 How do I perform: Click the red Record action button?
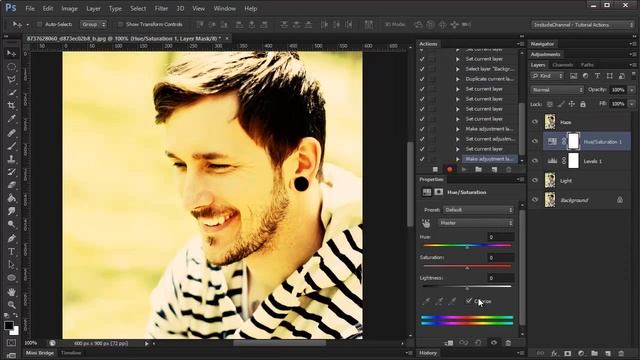click(449, 169)
